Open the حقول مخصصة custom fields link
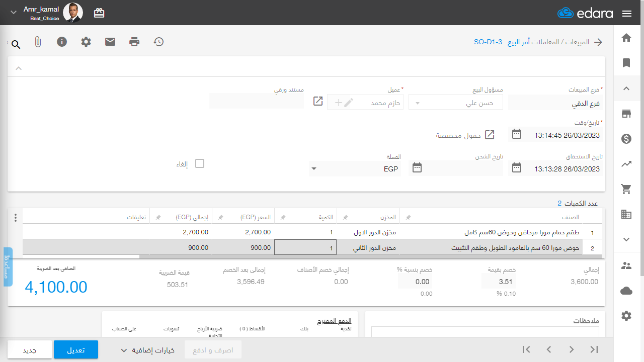Image resolution: width=644 pixels, height=362 pixels. (x=465, y=135)
